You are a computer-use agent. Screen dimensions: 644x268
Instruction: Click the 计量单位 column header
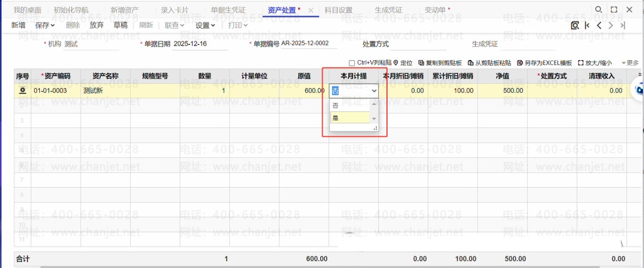click(254, 76)
